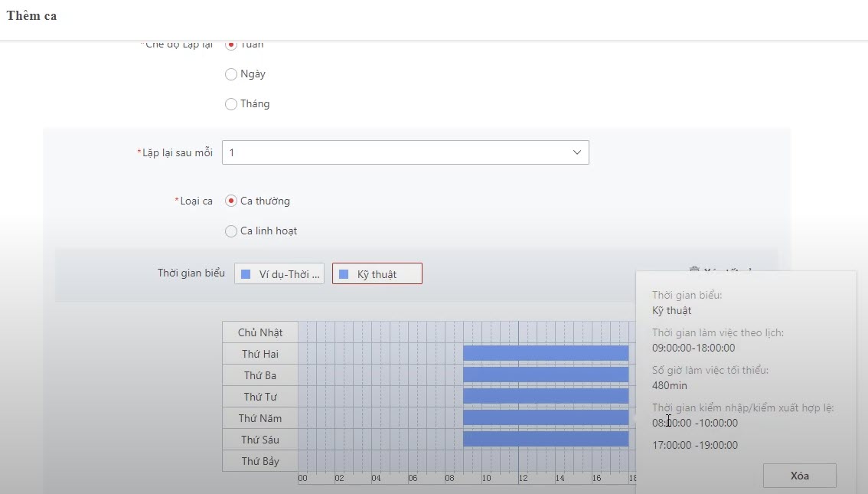Select the Ví dụ-Thời timetable chip
Image resolution: width=868 pixels, height=494 pixels.
click(x=279, y=274)
